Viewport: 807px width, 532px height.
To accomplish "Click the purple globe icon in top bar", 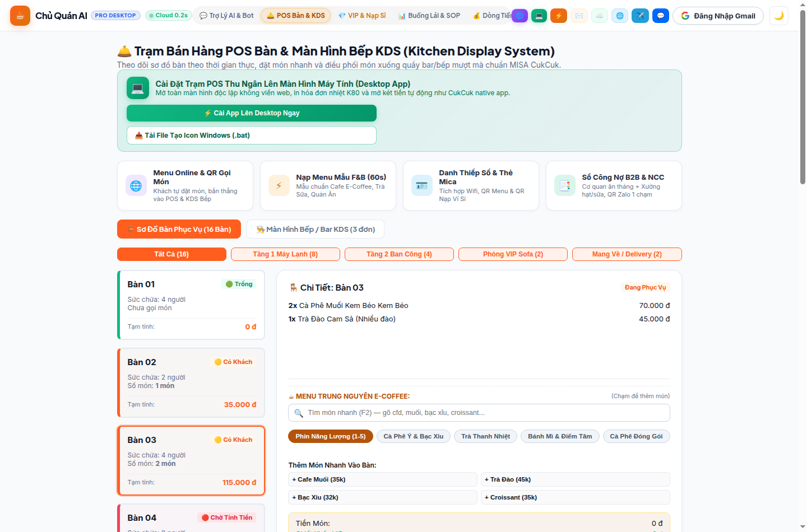I will (x=520, y=16).
